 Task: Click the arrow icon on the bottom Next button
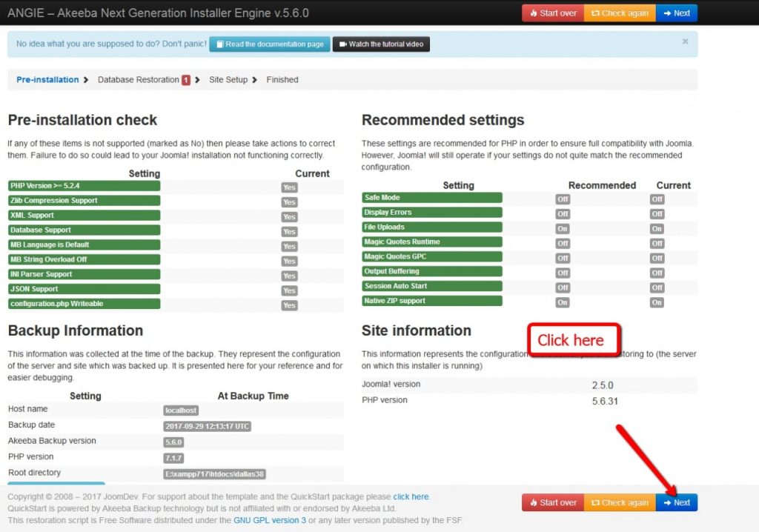(x=666, y=502)
